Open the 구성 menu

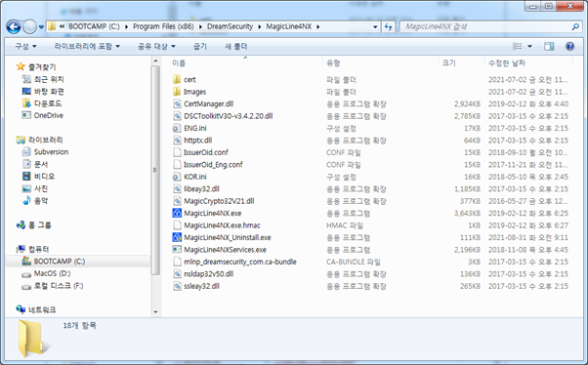pyautogui.click(x=25, y=46)
